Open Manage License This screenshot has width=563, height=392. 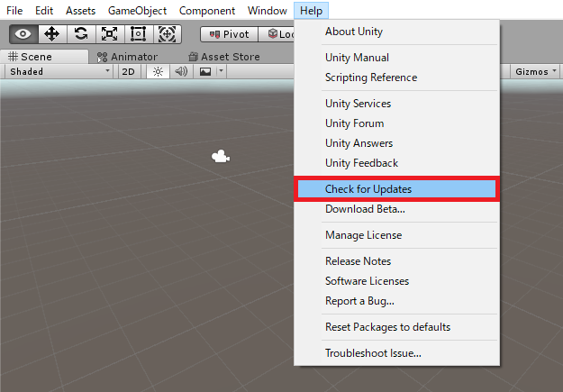point(396,235)
